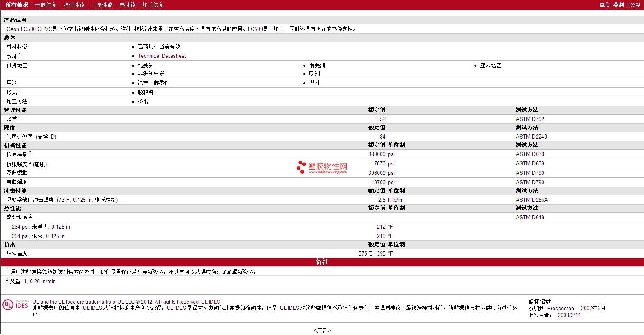Click the 380000 tensile modulus value
Image resolution: width=644 pixels, height=335 pixels.
pyautogui.click(x=377, y=154)
